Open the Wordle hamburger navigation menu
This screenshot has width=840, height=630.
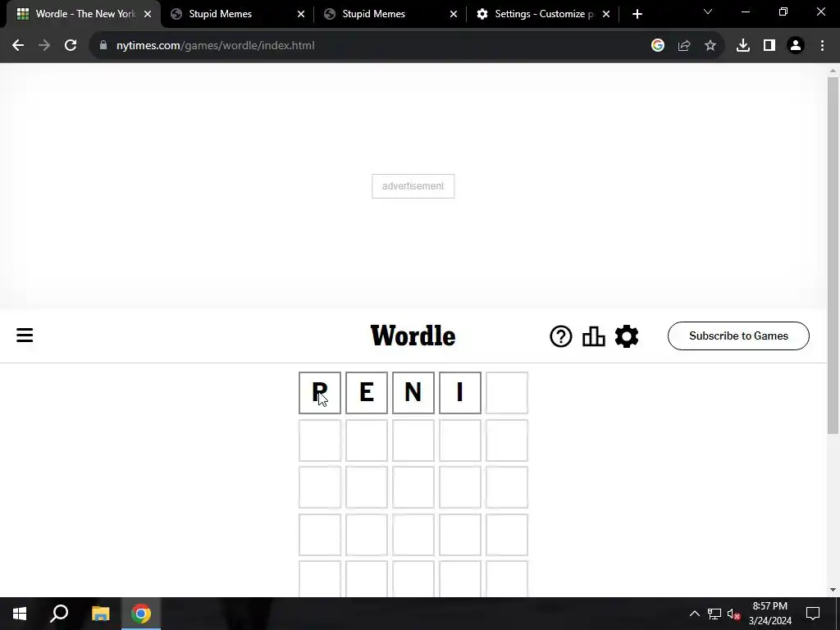(x=25, y=336)
